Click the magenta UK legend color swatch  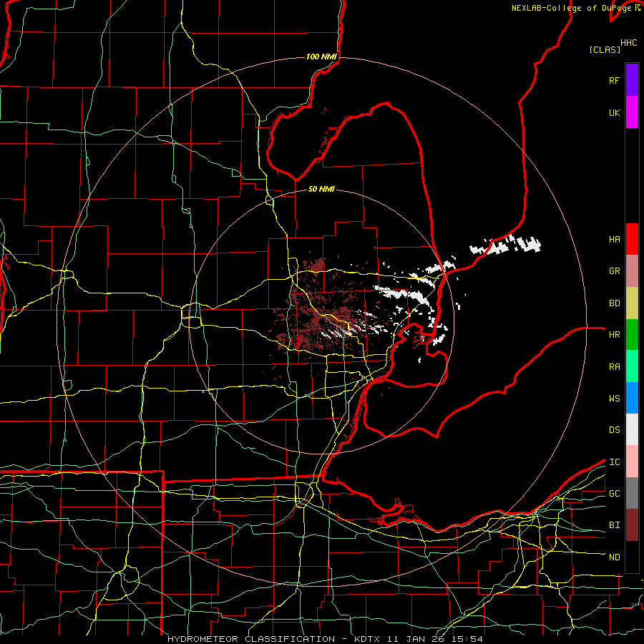[632, 112]
